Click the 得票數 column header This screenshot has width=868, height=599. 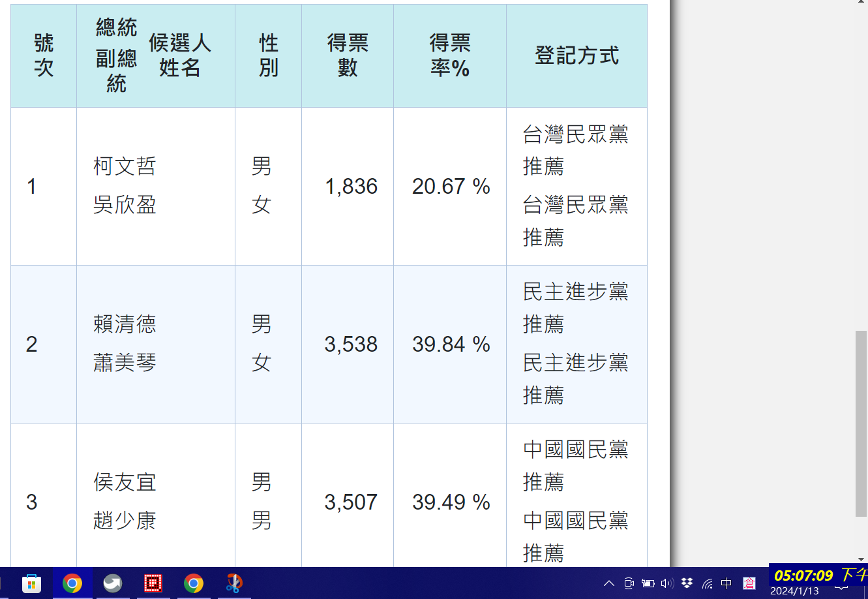coord(348,55)
